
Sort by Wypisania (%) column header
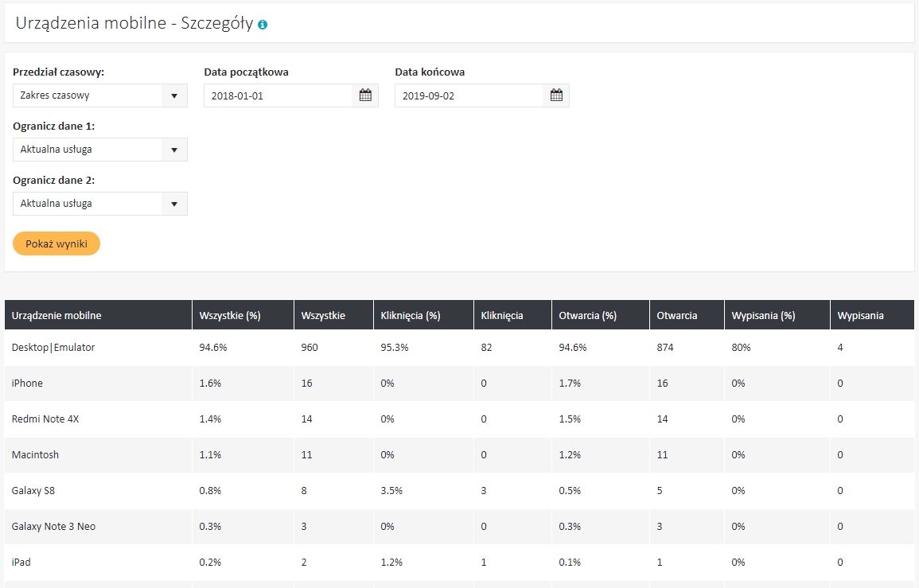(x=763, y=315)
